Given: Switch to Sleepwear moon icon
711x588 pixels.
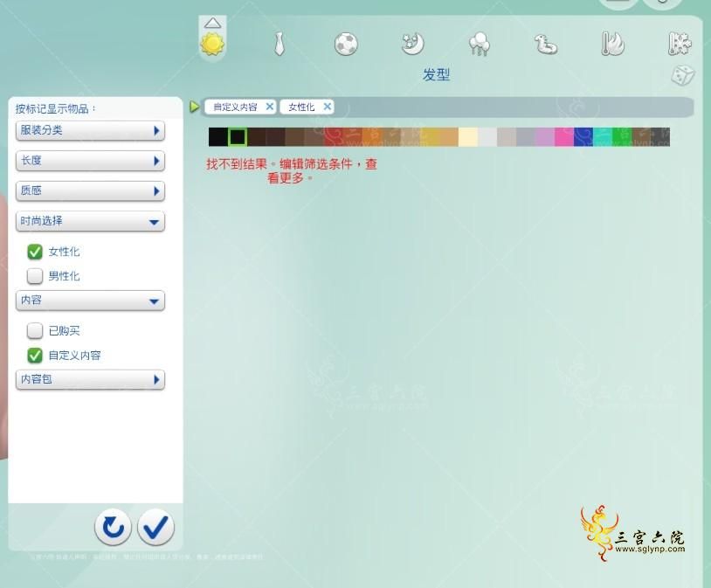Looking at the screenshot, I should click(412, 44).
